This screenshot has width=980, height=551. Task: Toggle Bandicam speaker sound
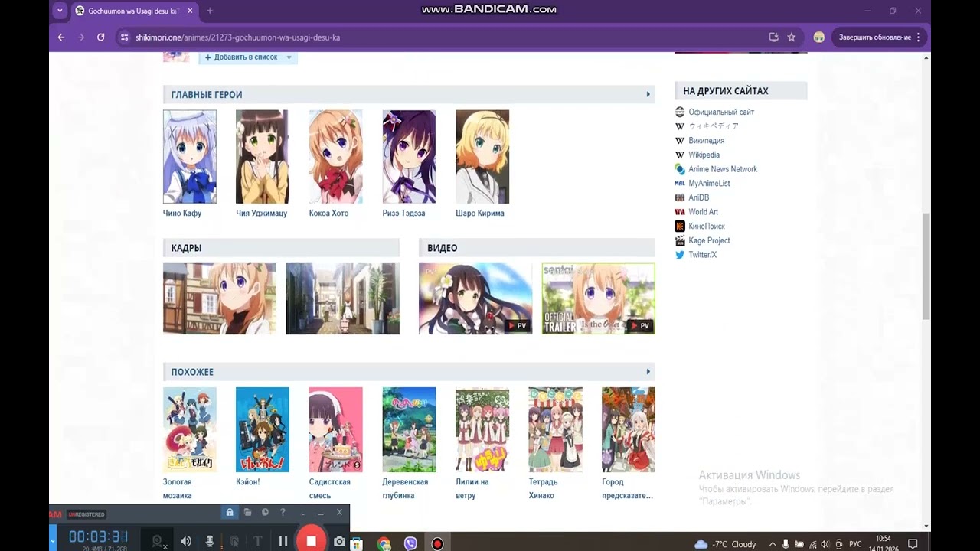click(x=186, y=541)
